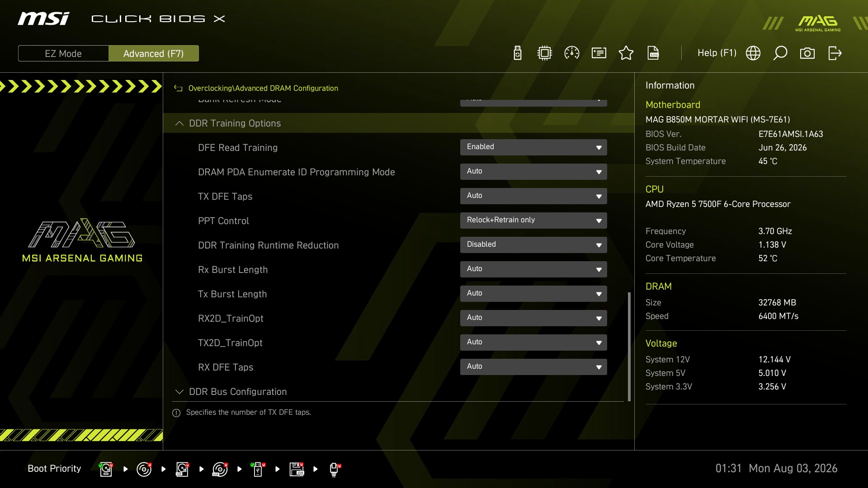
Task: Open Tx Burst Length dropdown
Action: [533, 294]
